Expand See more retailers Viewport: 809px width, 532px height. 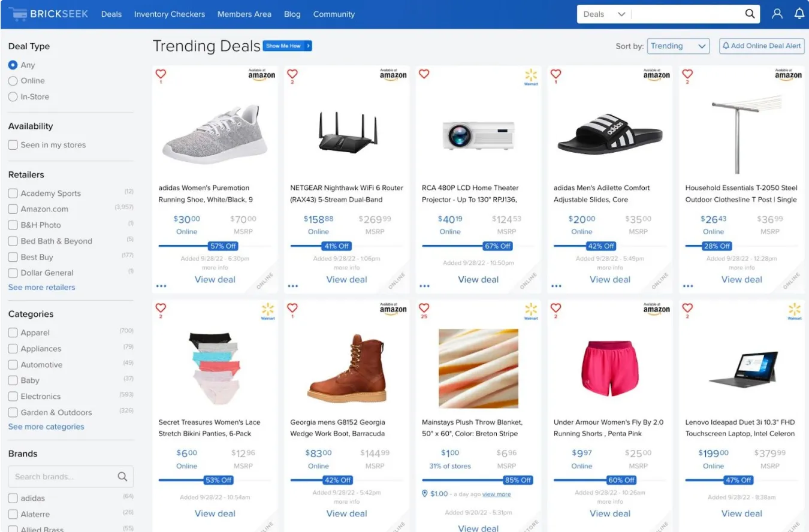[41, 287]
